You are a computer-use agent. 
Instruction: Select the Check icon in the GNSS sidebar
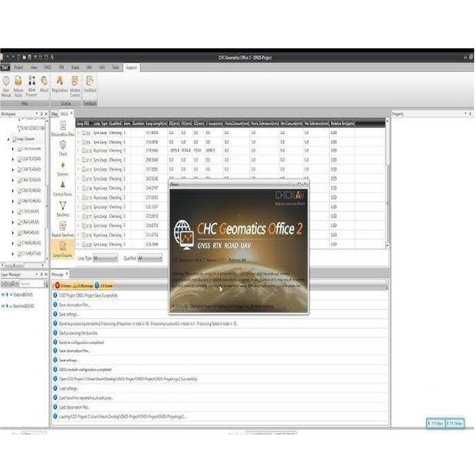tap(63, 148)
